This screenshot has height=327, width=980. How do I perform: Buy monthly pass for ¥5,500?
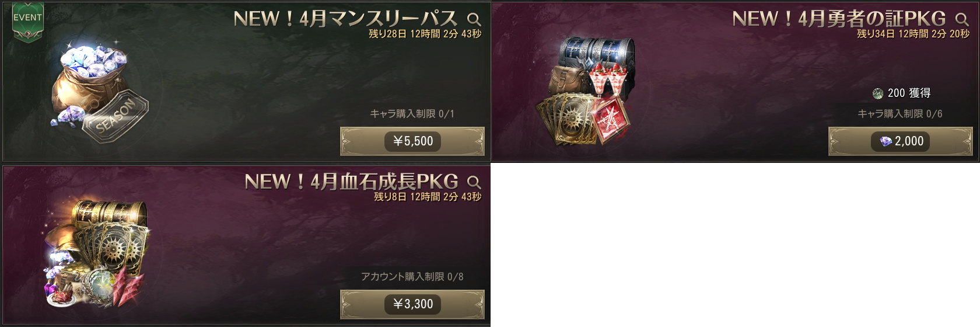click(x=412, y=141)
